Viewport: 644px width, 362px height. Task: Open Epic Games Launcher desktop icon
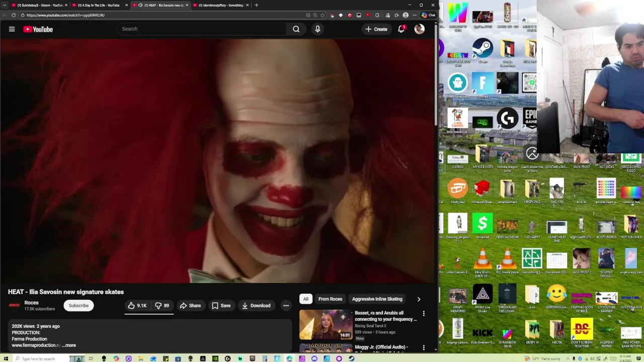point(531,122)
